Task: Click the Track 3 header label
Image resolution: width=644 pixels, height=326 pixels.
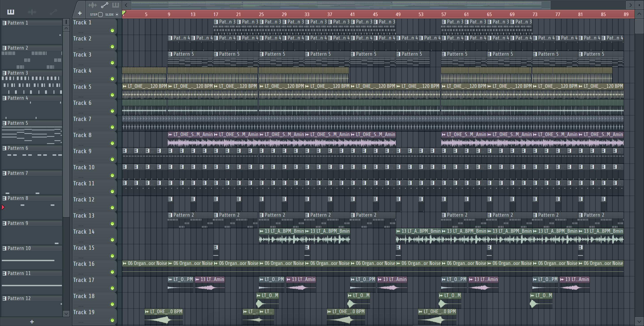Action: coord(82,55)
